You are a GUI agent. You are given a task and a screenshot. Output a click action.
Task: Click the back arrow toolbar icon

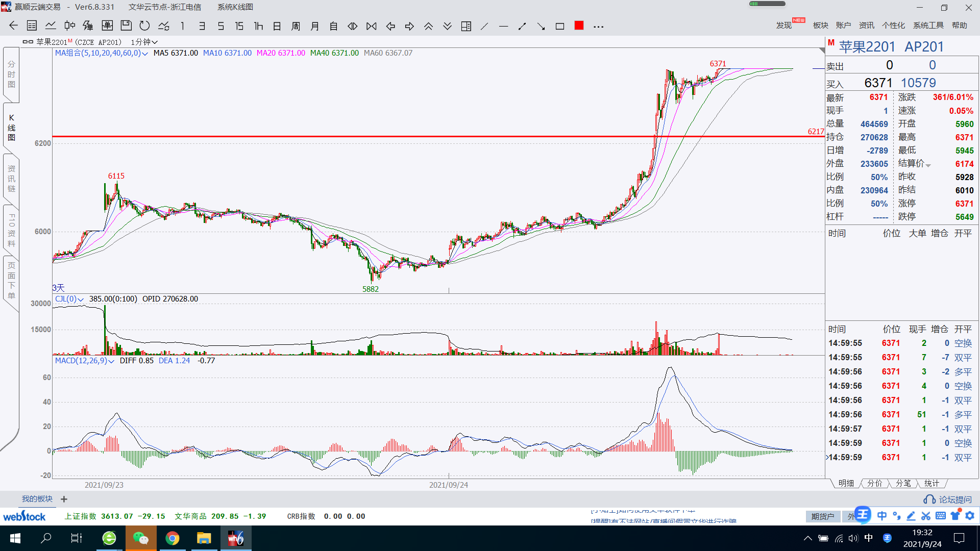(13, 26)
